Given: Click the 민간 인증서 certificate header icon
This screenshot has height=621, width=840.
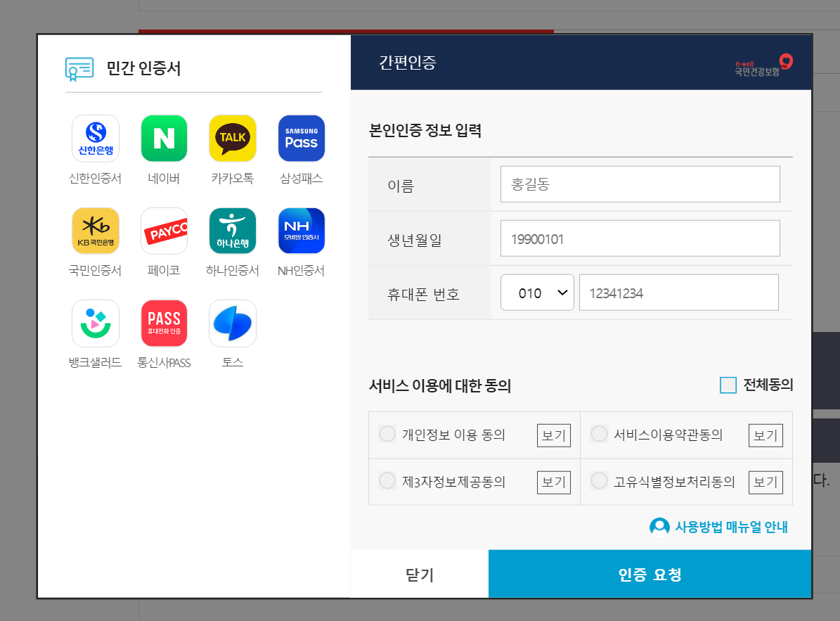Looking at the screenshot, I should tap(79, 69).
